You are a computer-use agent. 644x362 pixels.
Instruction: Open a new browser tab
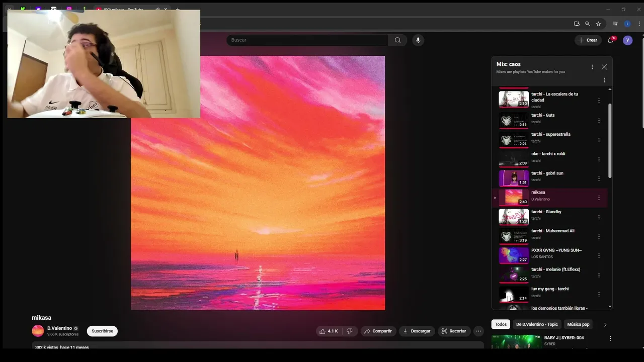(177, 10)
